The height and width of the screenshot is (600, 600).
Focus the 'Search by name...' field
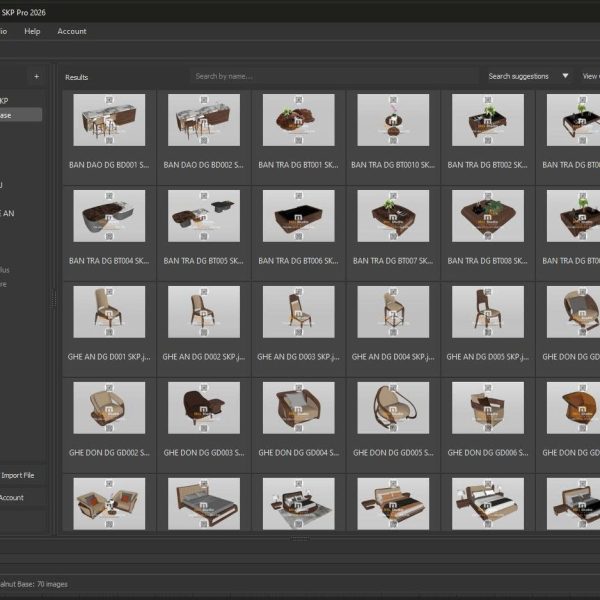point(334,76)
